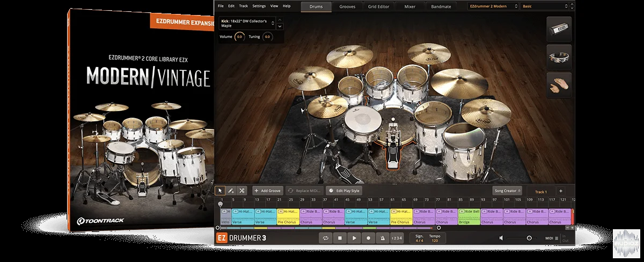Image resolution: width=644 pixels, height=262 pixels.
Task: Select the Track 1 tab
Action: click(x=540, y=191)
